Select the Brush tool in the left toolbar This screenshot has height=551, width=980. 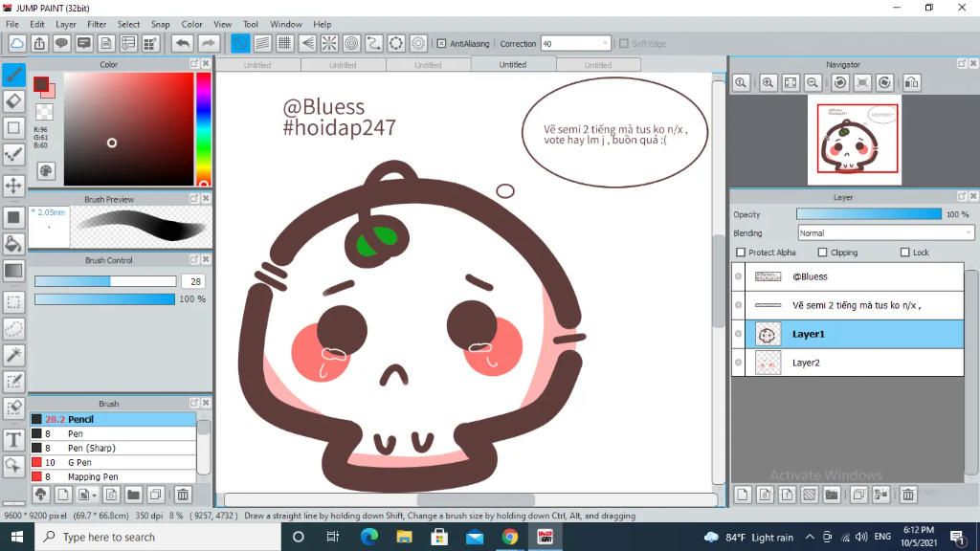pos(13,75)
